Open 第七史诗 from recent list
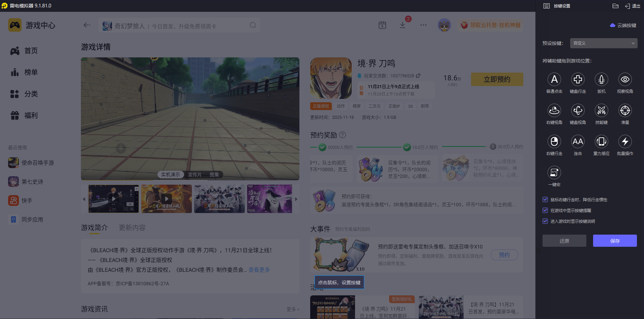 [26, 182]
